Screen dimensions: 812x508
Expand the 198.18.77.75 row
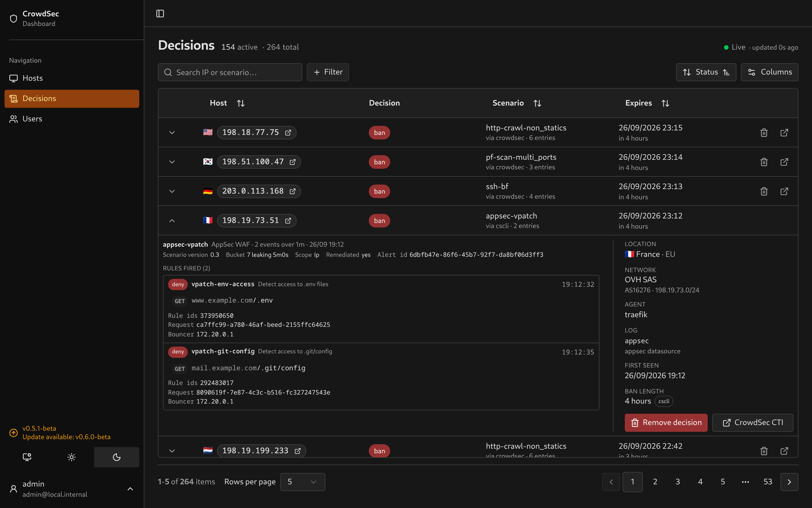[x=172, y=132]
